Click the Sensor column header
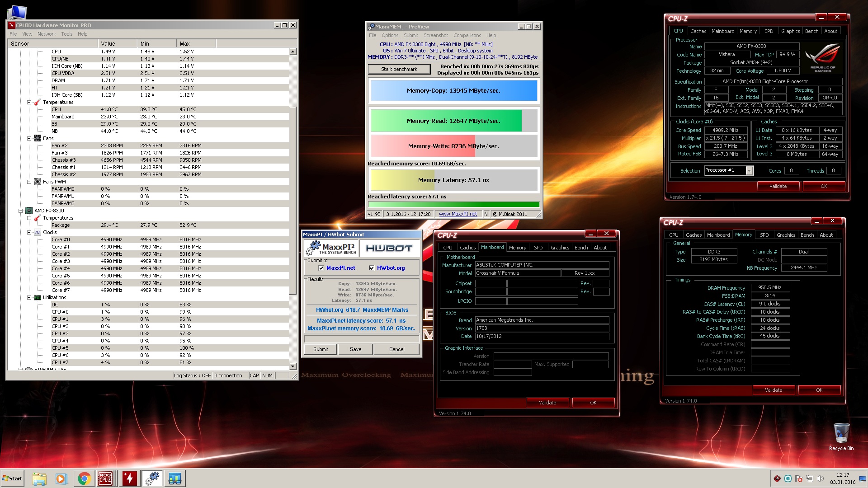Viewport: 868px width, 488px height. [x=53, y=44]
